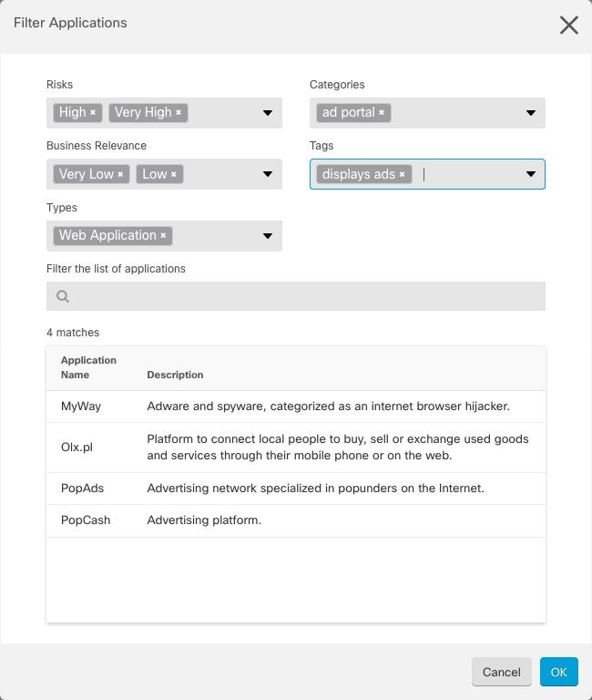Select the Olx.pl application row

click(x=295, y=448)
